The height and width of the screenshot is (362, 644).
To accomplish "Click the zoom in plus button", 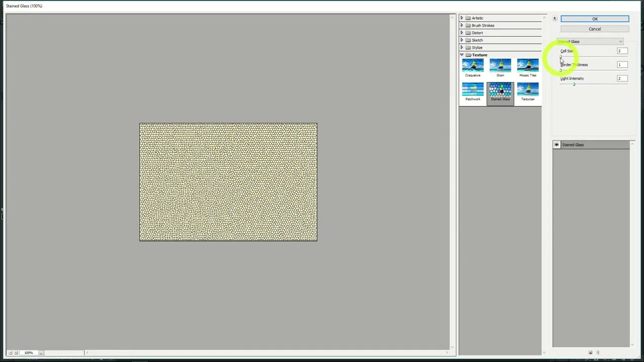I will [x=16, y=352].
